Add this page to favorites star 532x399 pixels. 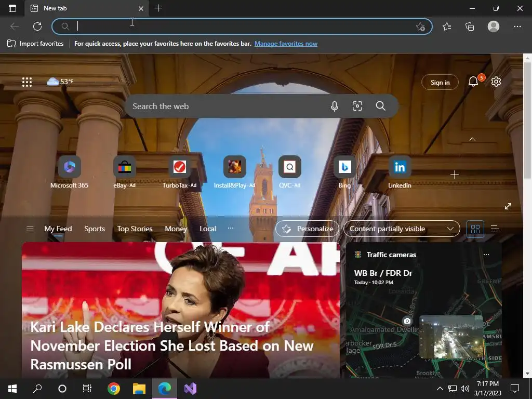pos(420,26)
